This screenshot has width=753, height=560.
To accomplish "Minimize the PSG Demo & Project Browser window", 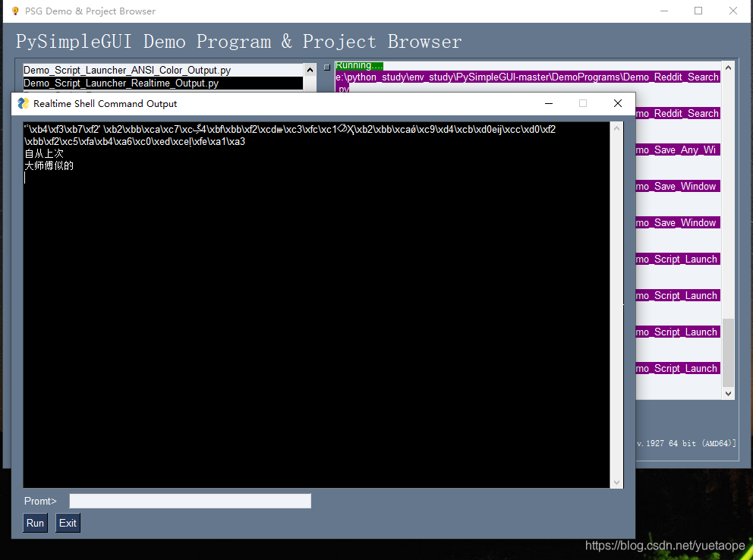I will point(664,11).
